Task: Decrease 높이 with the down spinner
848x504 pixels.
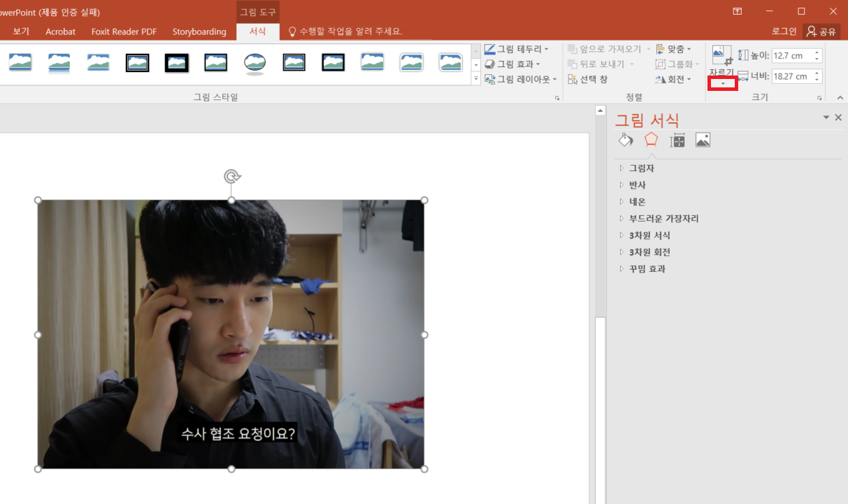Action: [817, 59]
